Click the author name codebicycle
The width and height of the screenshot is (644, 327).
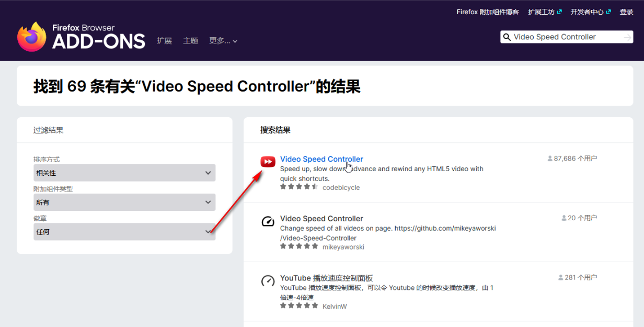(x=341, y=187)
